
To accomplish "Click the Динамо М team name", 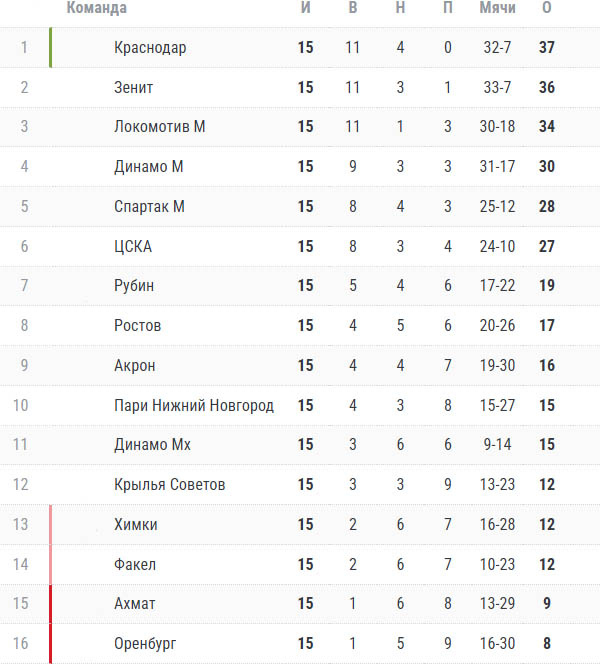I will [149, 166].
